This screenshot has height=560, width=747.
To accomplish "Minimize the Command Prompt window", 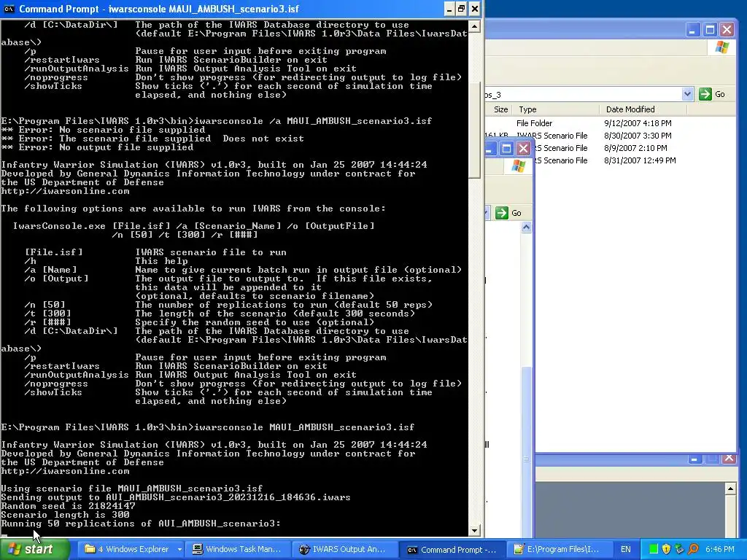I will tap(449, 9).
